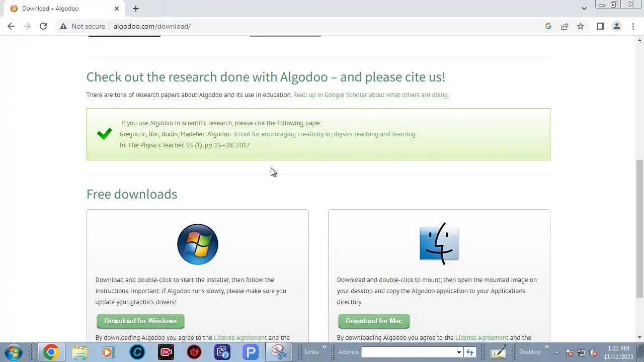644x362 pixels.
Task: Open the purple P application in taskbar
Action: 250,352
